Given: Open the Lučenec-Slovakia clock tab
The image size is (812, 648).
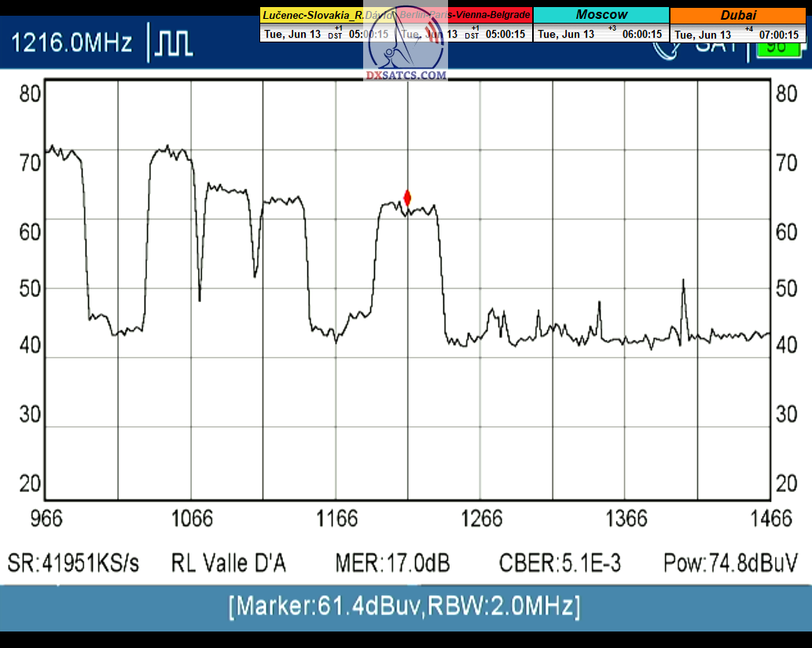Looking at the screenshot, I should (x=312, y=15).
